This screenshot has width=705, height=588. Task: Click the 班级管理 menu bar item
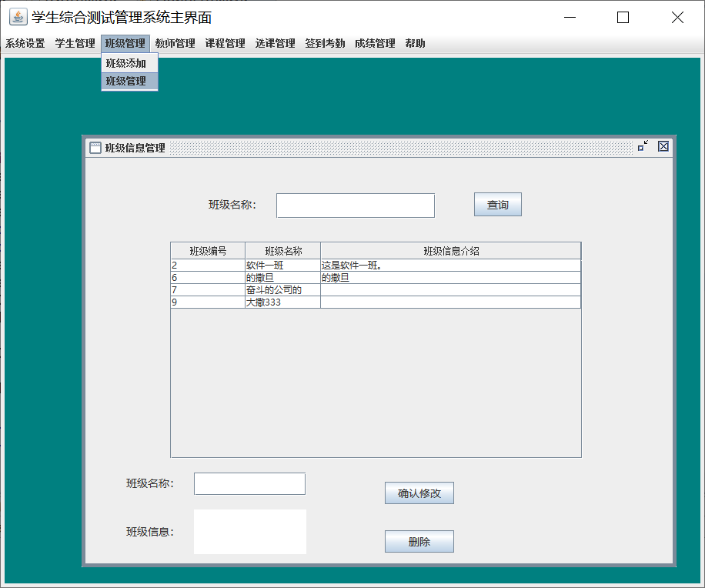(125, 44)
